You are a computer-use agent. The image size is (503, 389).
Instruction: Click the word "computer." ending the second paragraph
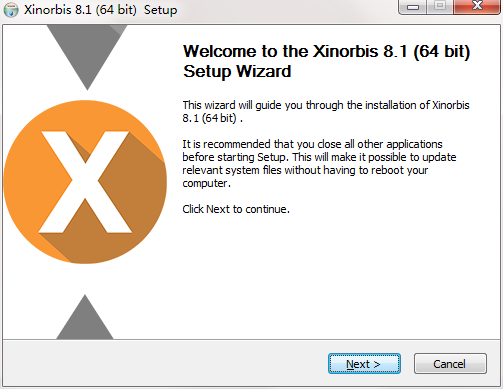206,183
